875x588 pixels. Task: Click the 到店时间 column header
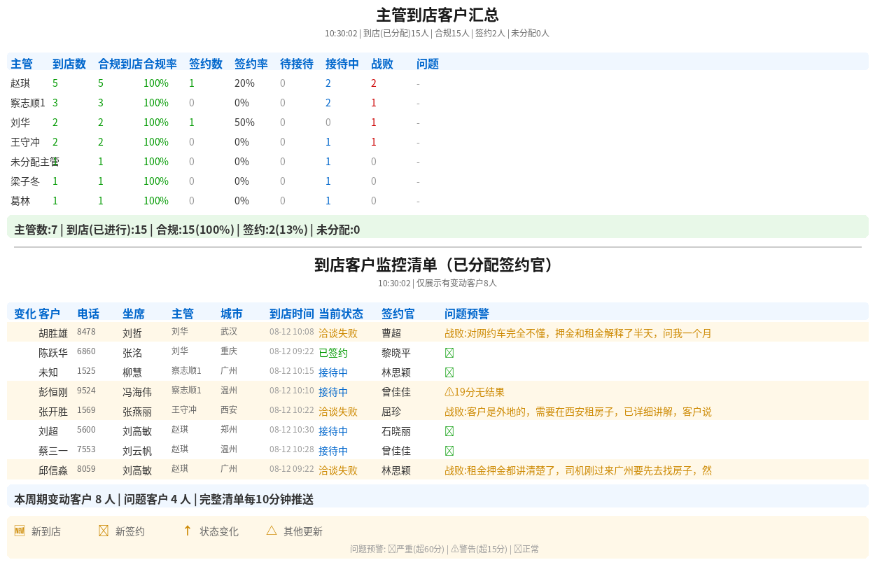292,314
